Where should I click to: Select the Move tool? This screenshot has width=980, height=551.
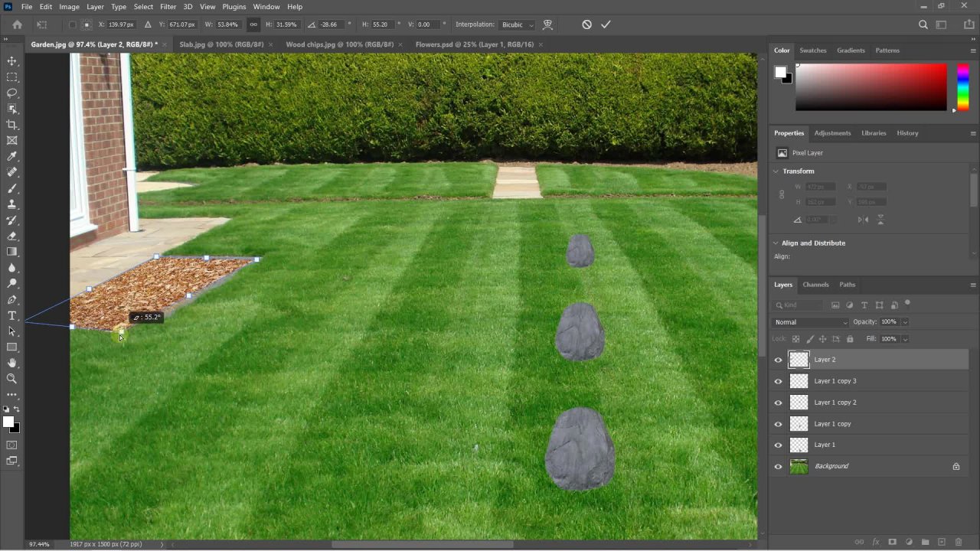12,61
